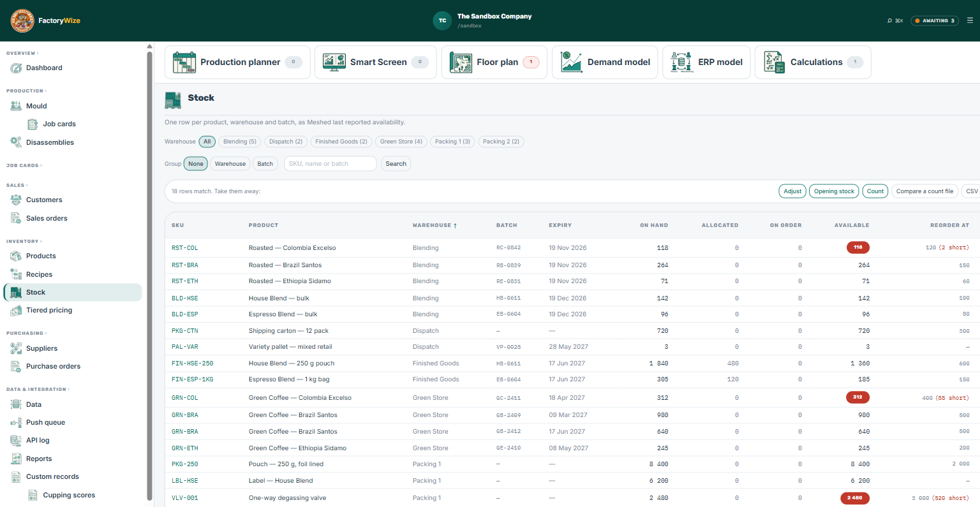Screen dimensions: 980x507
Task: Filter stock by Green Store (4)
Action: pyautogui.click(x=401, y=142)
